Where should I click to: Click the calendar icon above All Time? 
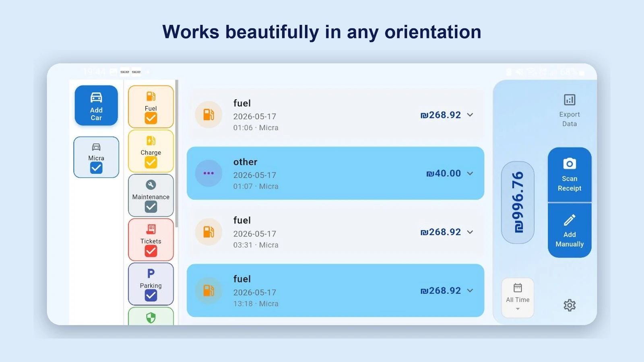click(518, 288)
